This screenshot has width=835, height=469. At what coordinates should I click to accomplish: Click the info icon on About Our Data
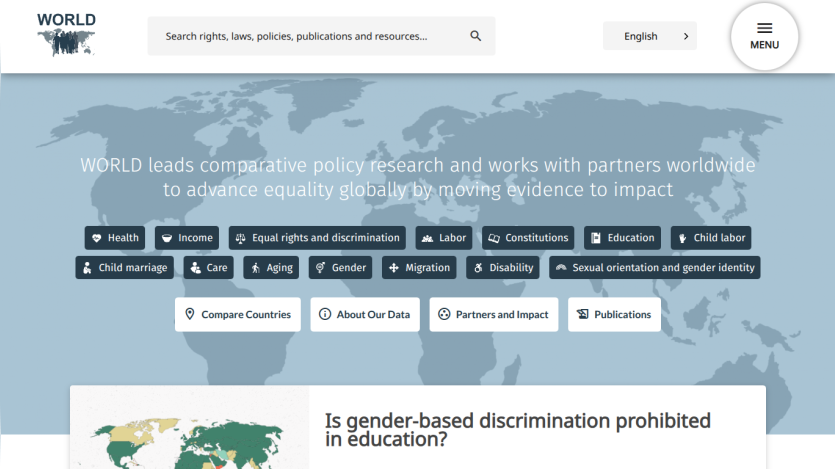tap(325, 314)
